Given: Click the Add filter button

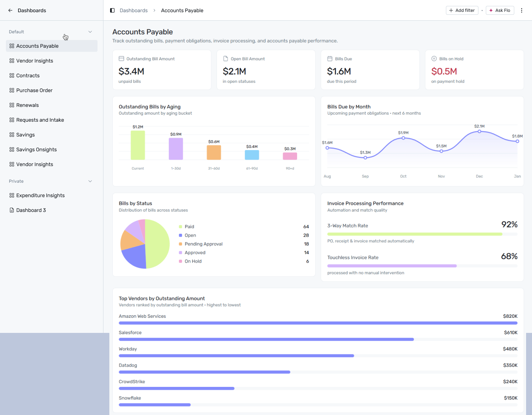Looking at the screenshot, I should click(x=462, y=10).
